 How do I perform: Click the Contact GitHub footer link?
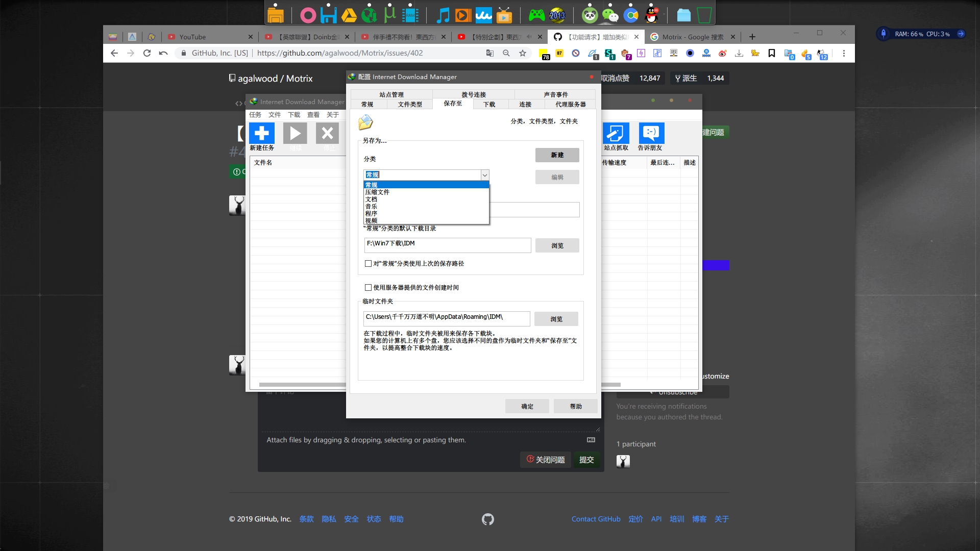point(596,519)
